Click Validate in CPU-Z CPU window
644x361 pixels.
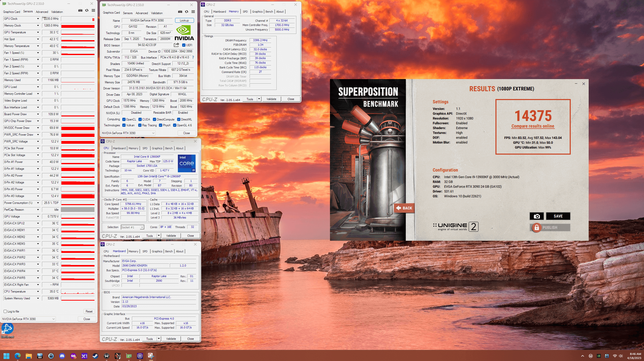(x=171, y=236)
